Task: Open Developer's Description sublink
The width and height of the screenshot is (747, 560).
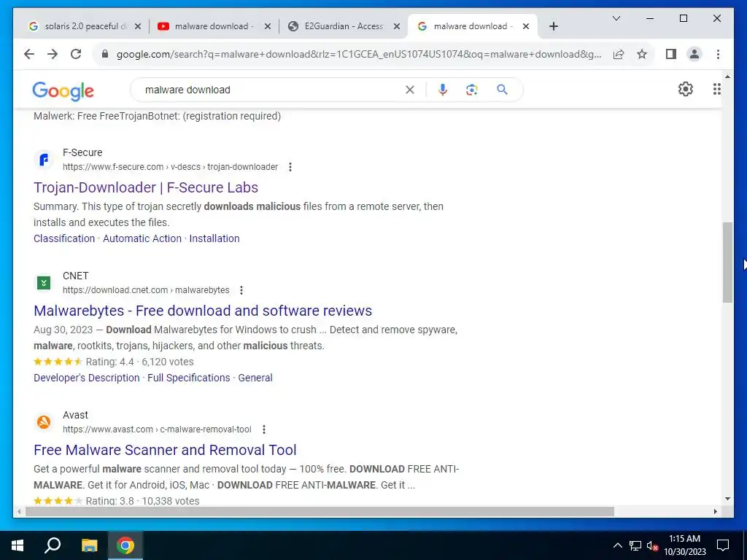Action: (x=87, y=378)
